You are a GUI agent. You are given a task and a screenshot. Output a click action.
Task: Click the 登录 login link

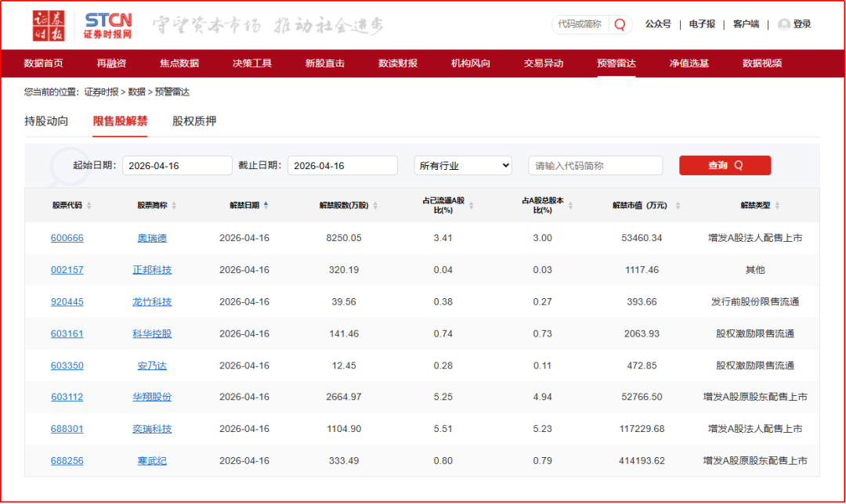coord(802,24)
